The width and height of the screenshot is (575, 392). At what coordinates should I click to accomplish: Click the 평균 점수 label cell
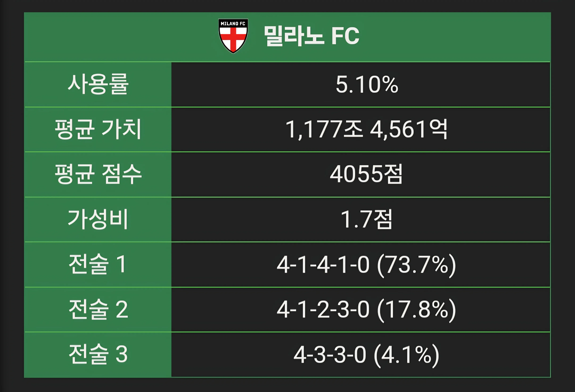click(x=98, y=174)
